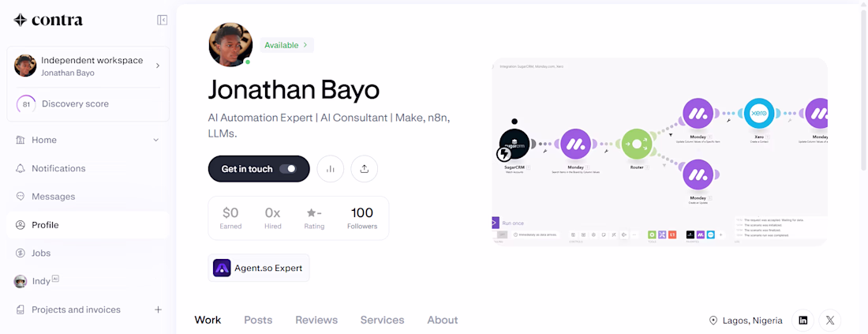Open the Independent workspace switcher
Image resolution: width=868 pixels, height=334 pixels.
coord(88,66)
